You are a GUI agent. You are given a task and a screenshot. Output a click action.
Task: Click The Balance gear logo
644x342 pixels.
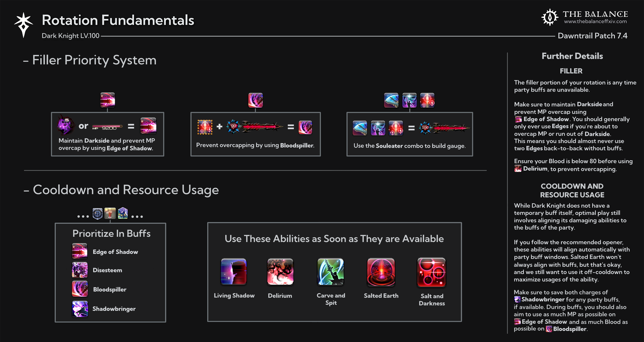[549, 17]
